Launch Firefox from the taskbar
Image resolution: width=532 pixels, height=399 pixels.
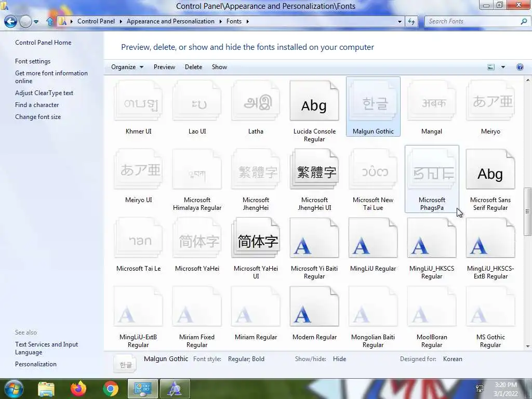coord(78,389)
